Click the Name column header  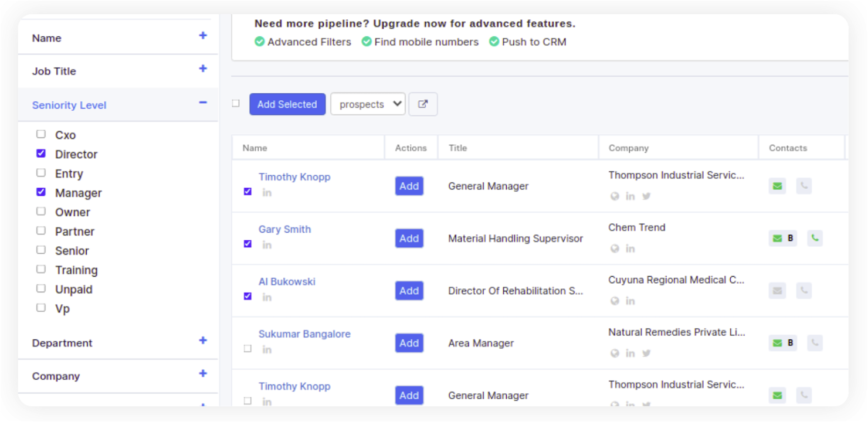[255, 148]
